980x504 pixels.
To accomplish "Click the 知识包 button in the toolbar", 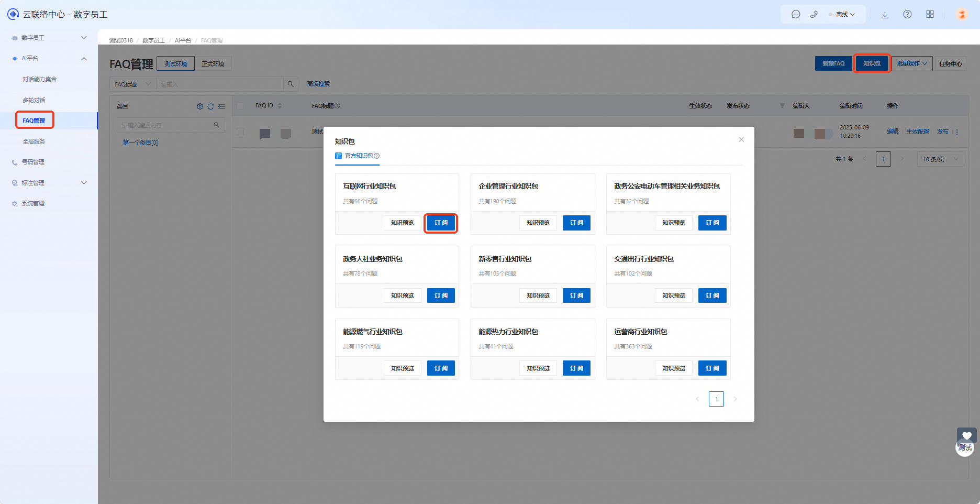I will click(872, 63).
